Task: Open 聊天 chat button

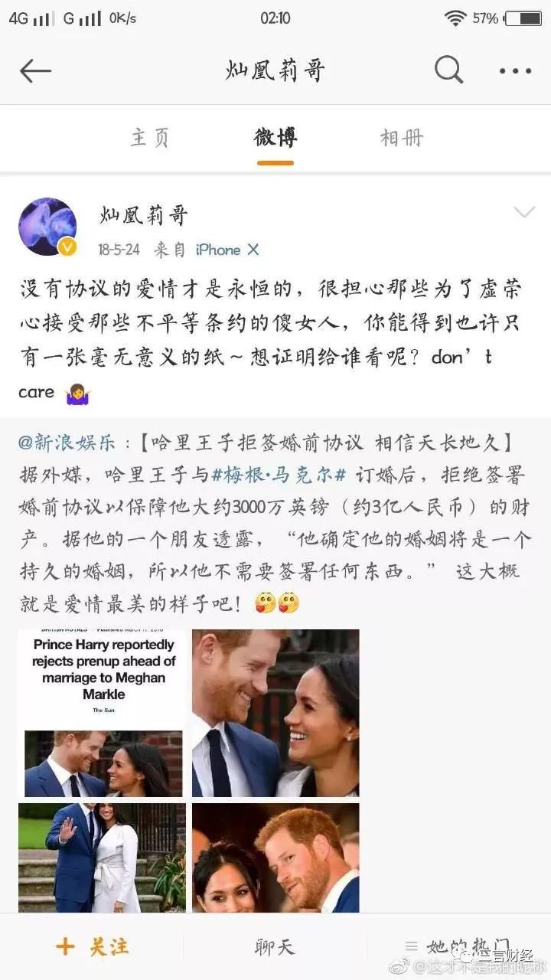Action: pos(274,947)
